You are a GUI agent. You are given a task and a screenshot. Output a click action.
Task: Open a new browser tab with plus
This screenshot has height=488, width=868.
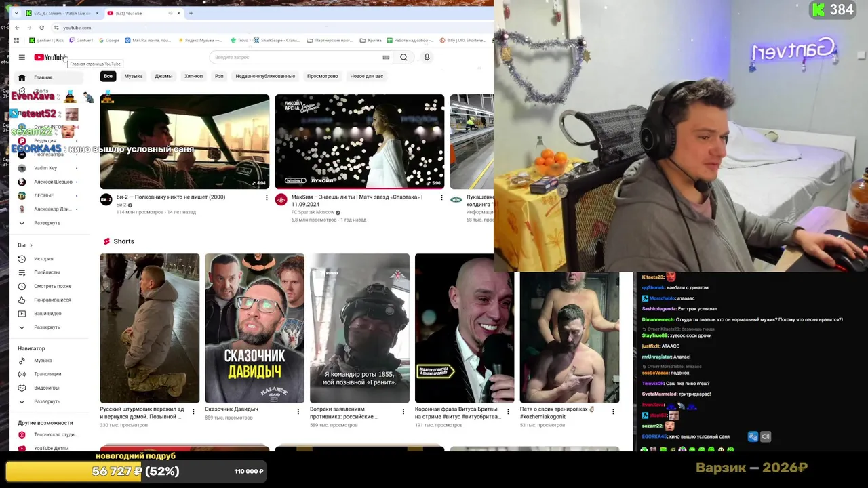[x=191, y=13]
